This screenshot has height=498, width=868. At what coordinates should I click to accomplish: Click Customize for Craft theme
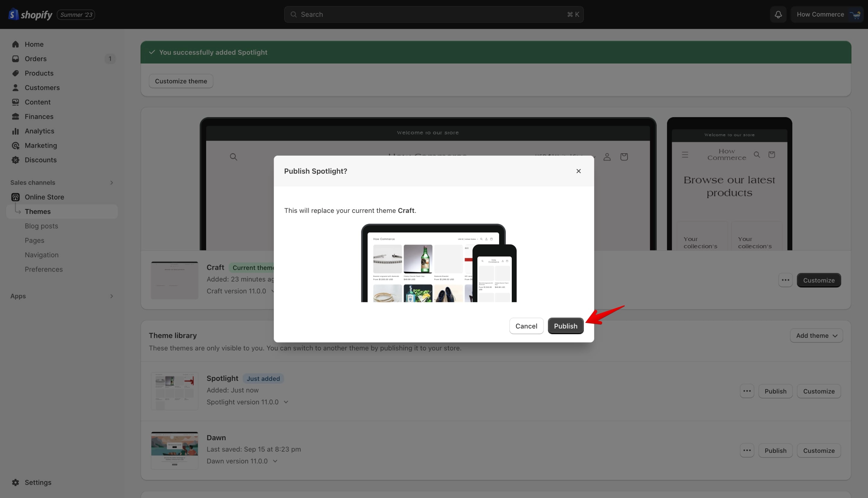[x=819, y=280]
